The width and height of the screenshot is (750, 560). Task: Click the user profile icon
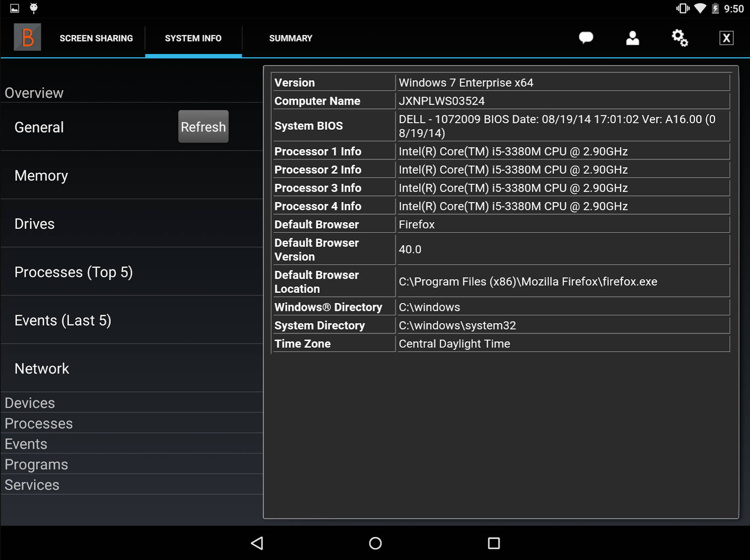[x=632, y=38]
